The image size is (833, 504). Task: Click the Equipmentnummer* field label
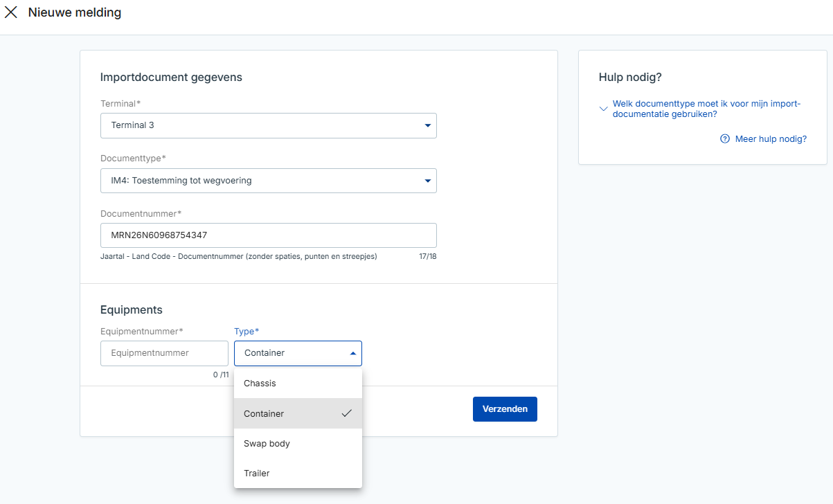(x=142, y=332)
